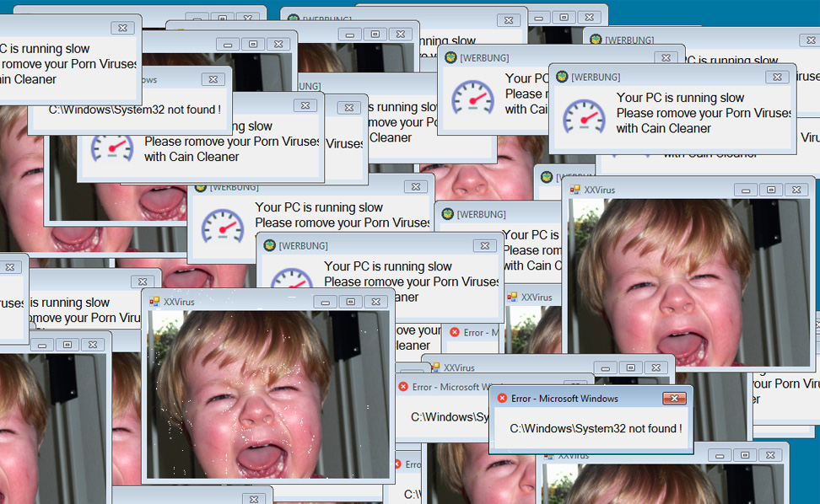Minimize the bottom-left crying child window
This screenshot has width=820, height=504.
[x=42, y=345]
